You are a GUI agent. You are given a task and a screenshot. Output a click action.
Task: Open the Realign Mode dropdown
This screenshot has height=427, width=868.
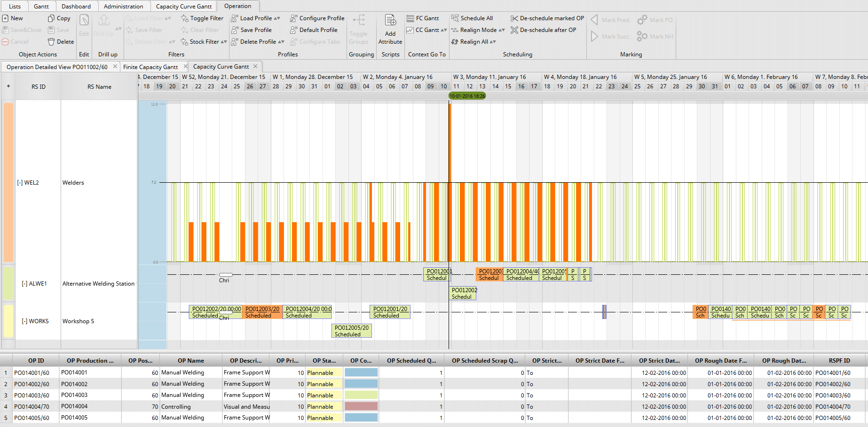click(x=502, y=30)
